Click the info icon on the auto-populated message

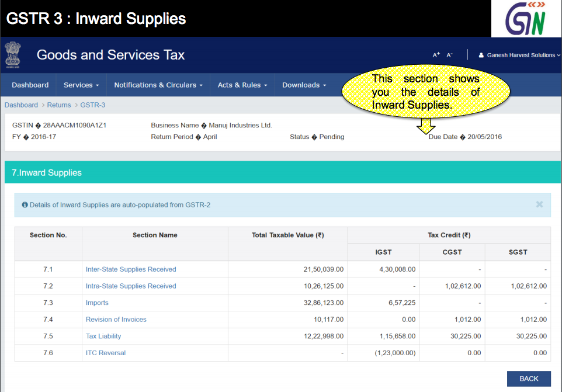click(24, 204)
